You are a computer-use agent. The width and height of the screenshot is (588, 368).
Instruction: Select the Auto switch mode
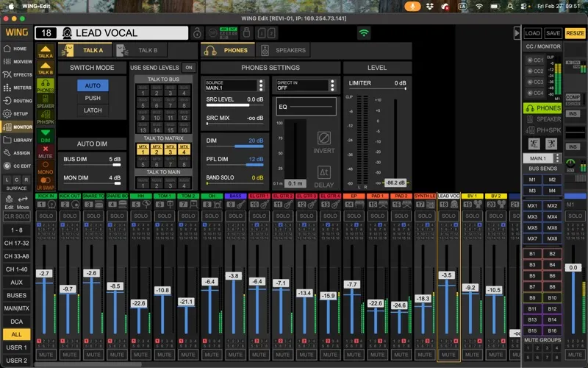(93, 85)
